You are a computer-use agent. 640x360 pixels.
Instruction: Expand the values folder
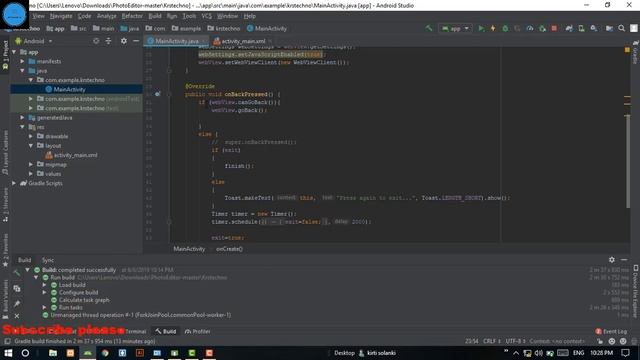coord(31,174)
